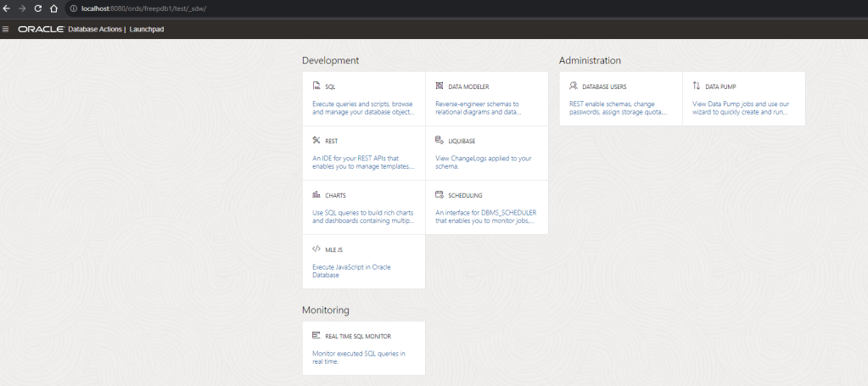
Task: Click the Scheduling calendar icon
Action: pyautogui.click(x=439, y=194)
